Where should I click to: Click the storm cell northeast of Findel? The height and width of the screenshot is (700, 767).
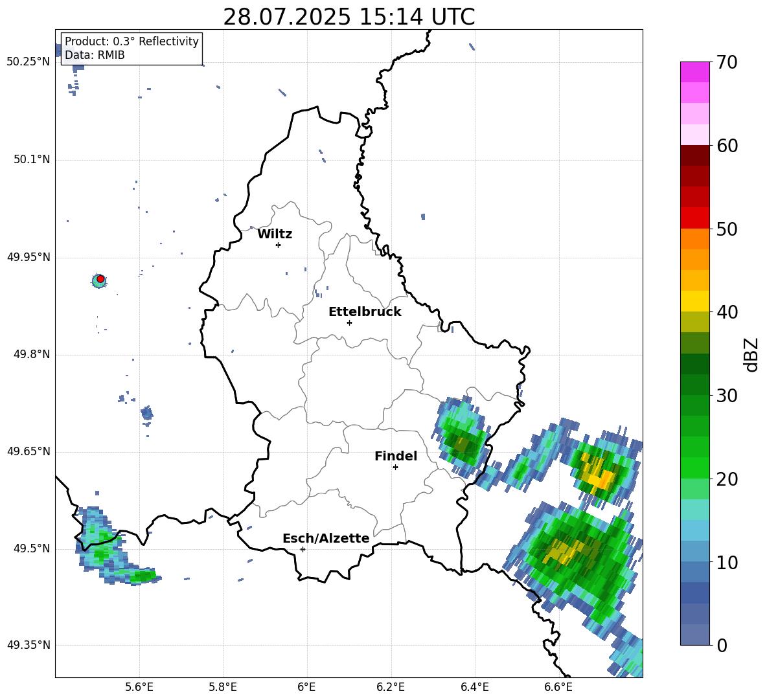[460, 438]
